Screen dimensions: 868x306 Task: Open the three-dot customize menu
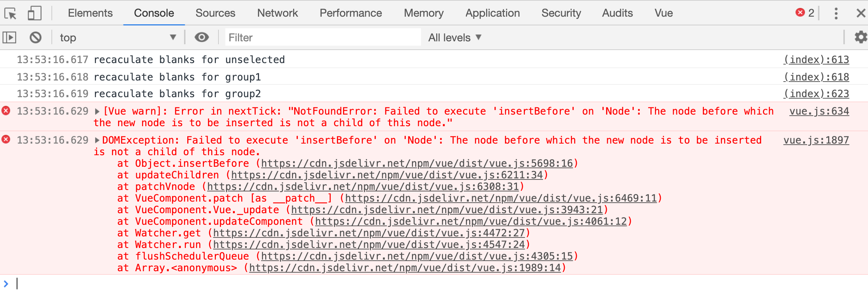[x=836, y=13]
